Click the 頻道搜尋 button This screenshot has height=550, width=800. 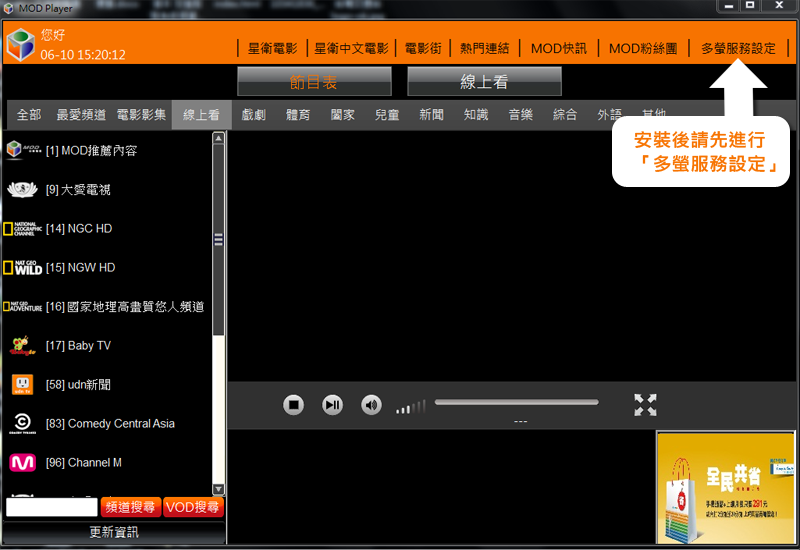click(130, 507)
